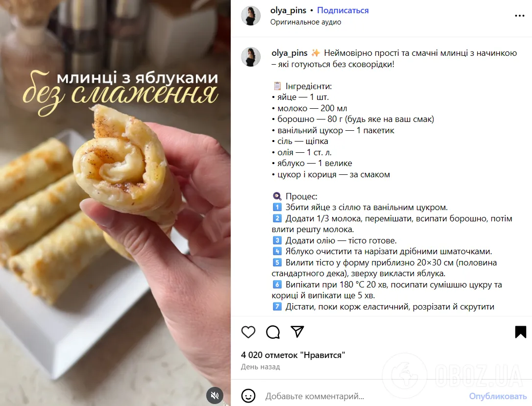This screenshot has height=406, width=532.
Task: Click the header profile avatar of olya_pins
Action: pos(251,16)
